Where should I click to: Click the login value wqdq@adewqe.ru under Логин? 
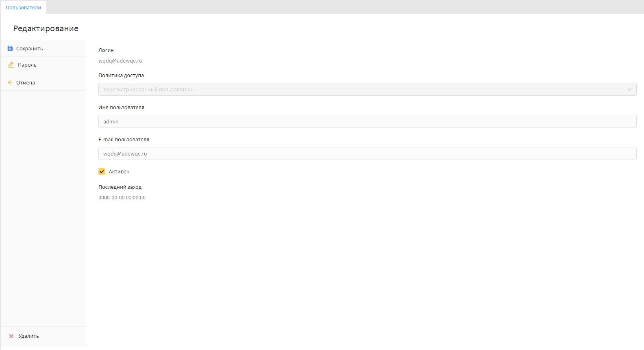point(120,61)
